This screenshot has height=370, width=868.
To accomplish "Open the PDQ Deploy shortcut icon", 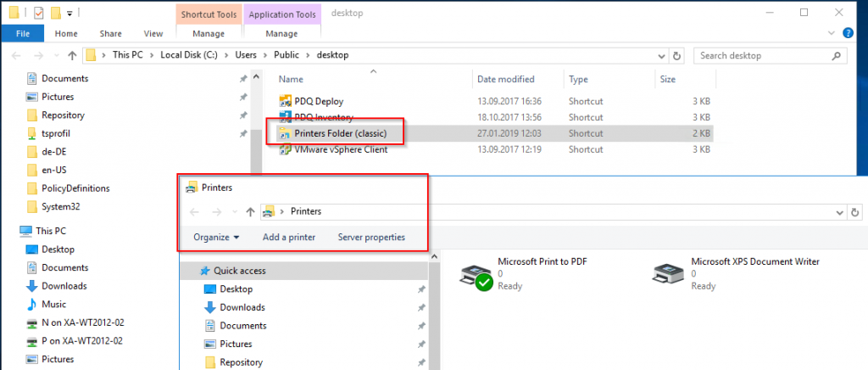I will (x=286, y=101).
